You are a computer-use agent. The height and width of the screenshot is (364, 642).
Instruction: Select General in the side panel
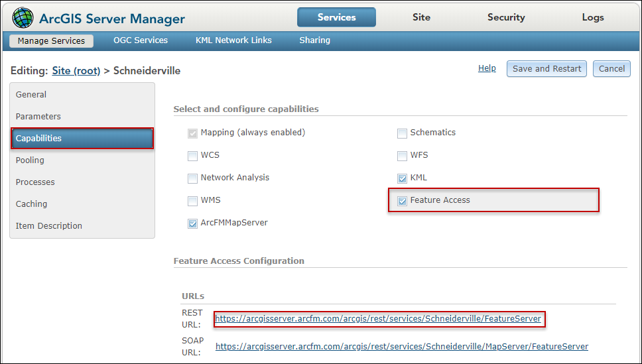point(82,95)
